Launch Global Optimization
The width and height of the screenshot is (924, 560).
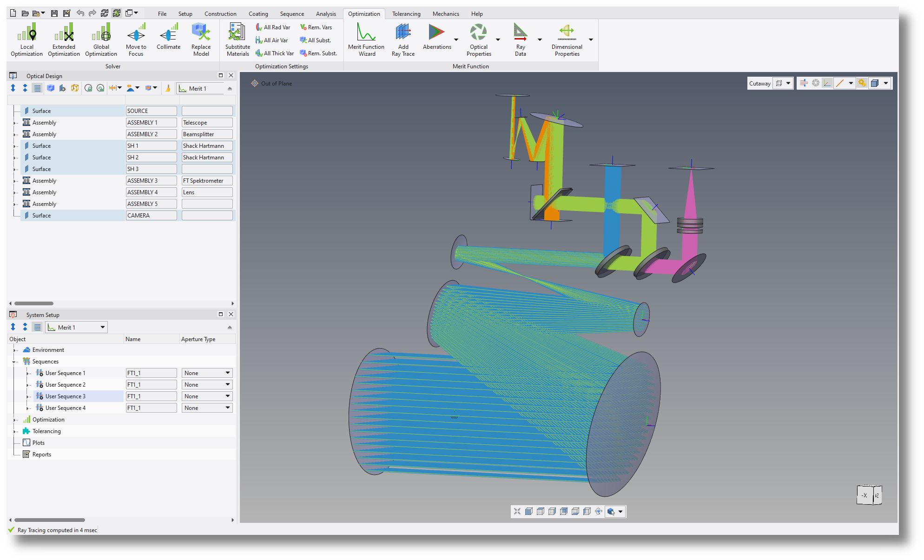tap(101, 40)
